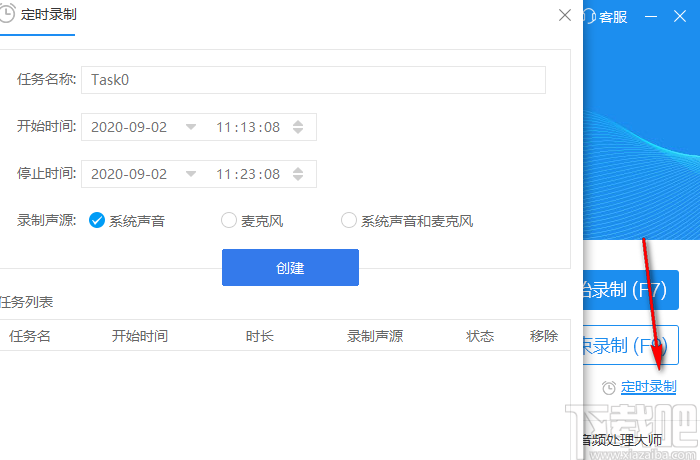
Task: Click the 录制声源 column header in task list
Action: pos(375,336)
